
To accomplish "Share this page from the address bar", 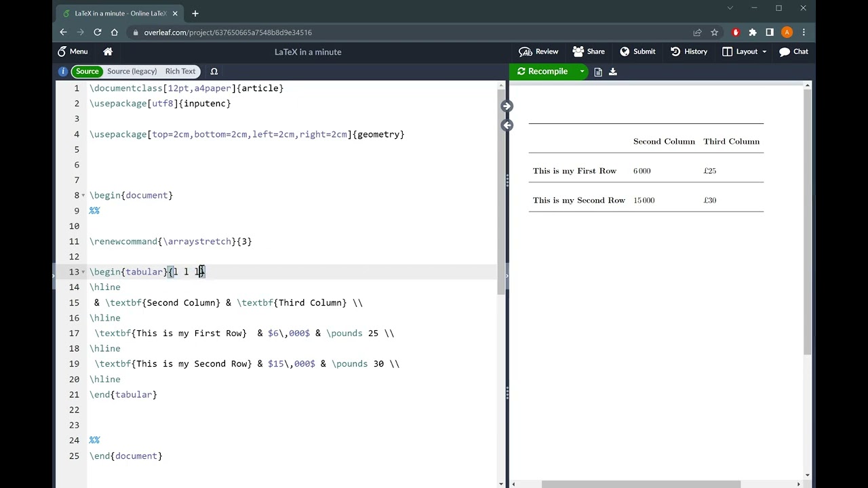I will (697, 32).
